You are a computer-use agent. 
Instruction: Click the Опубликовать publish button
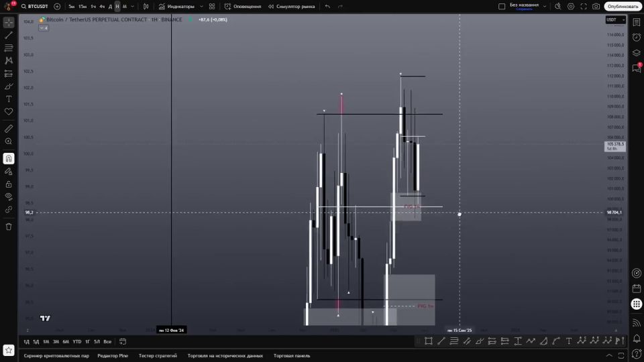point(623,7)
